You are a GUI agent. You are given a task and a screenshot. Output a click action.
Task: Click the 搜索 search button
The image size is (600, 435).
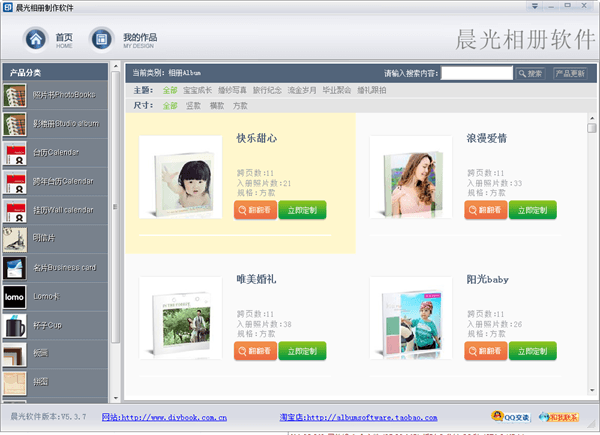point(530,73)
